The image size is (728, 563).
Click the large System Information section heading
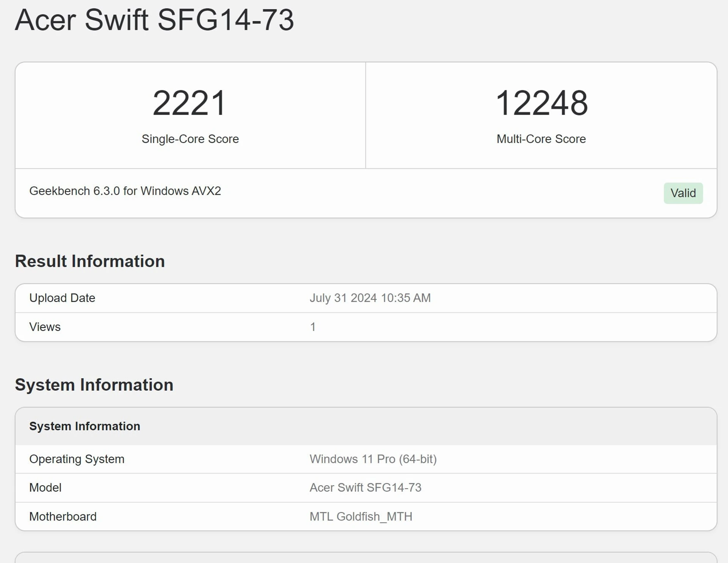point(94,385)
